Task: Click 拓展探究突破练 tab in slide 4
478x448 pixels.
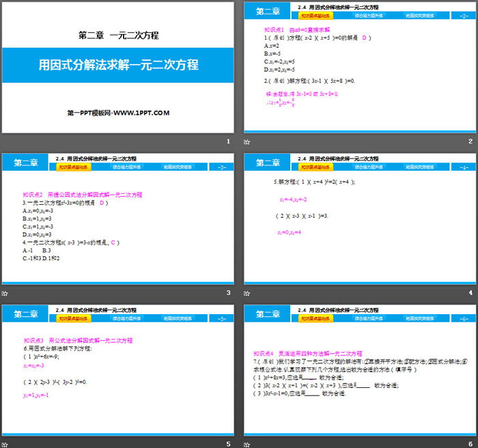Action: tap(420, 167)
